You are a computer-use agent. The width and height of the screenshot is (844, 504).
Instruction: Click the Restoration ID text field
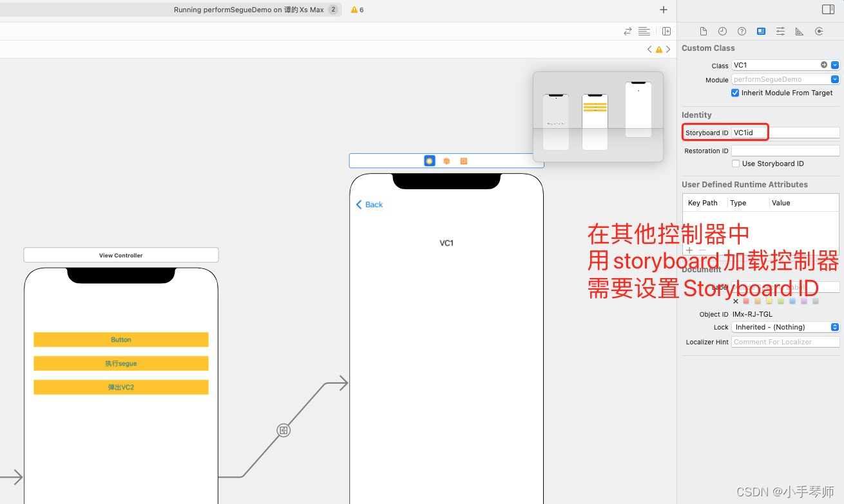[x=786, y=151]
